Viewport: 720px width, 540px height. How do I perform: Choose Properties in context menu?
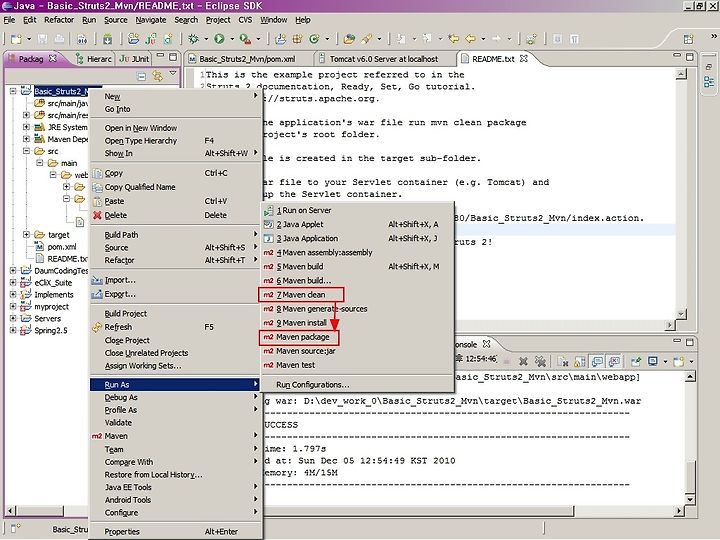(175, 532)
